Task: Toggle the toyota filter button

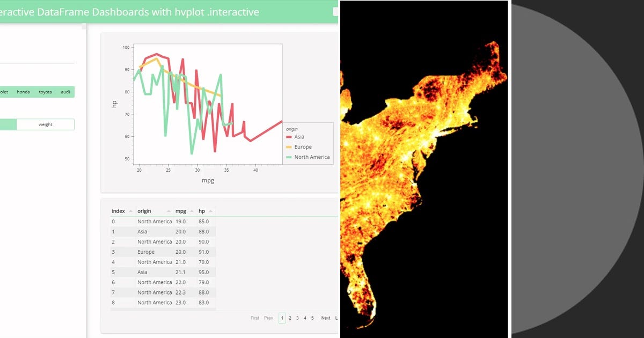Action: 45,92
